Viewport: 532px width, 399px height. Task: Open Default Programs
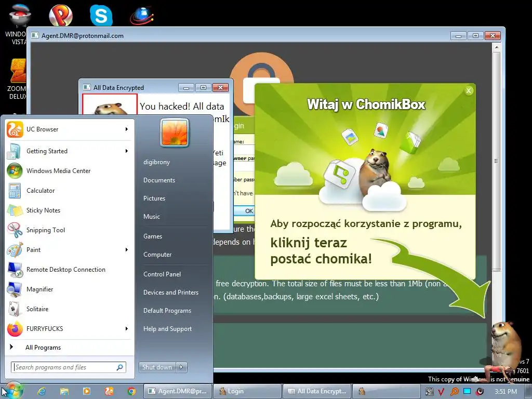click(x=167, y=311)
